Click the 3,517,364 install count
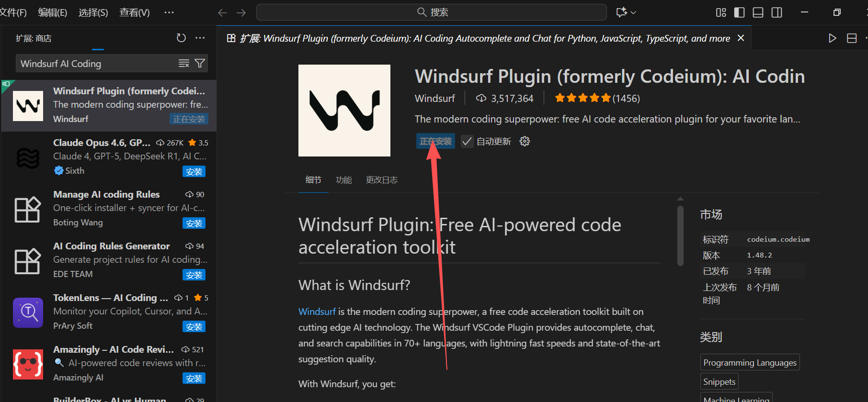The height and width of the screenshot is (402, 868). 504,98
